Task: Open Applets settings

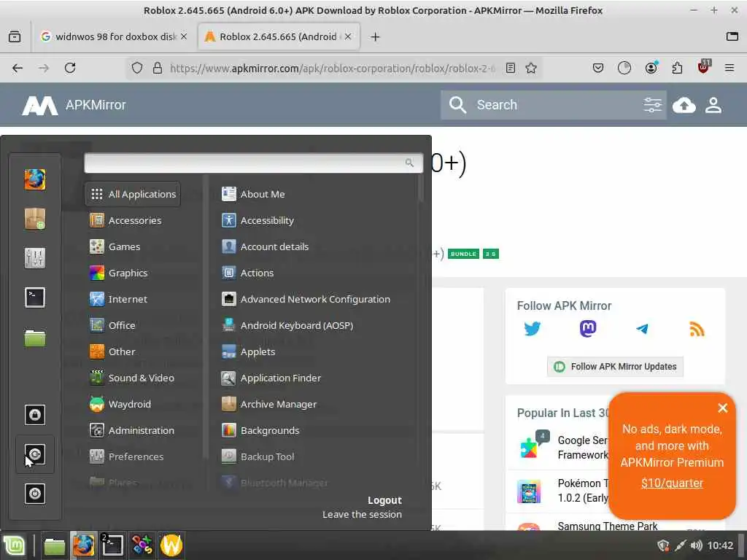Action: [x=317, y=351]
